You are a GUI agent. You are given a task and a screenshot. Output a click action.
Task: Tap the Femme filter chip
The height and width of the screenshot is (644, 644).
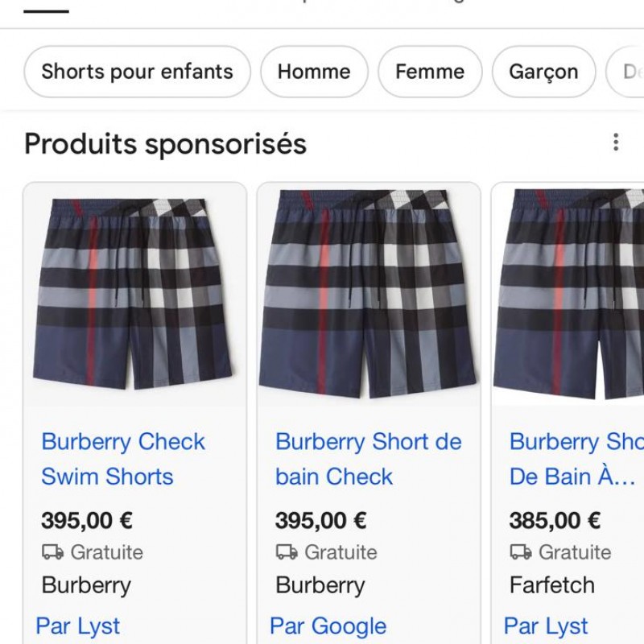tap(430, 72)
